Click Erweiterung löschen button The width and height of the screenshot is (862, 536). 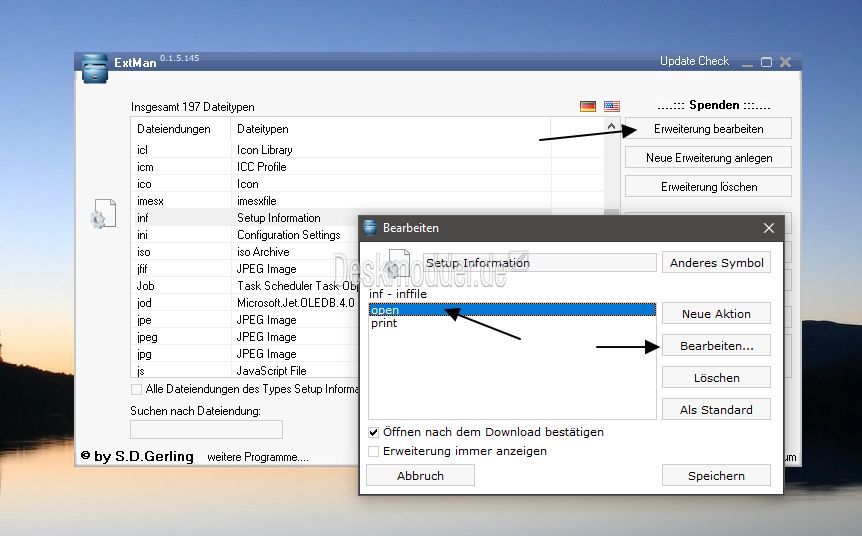(708, 187)
